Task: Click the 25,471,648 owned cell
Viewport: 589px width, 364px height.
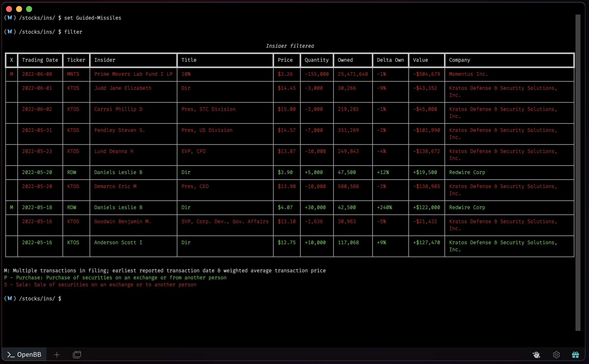Action: tap(353, 74)
